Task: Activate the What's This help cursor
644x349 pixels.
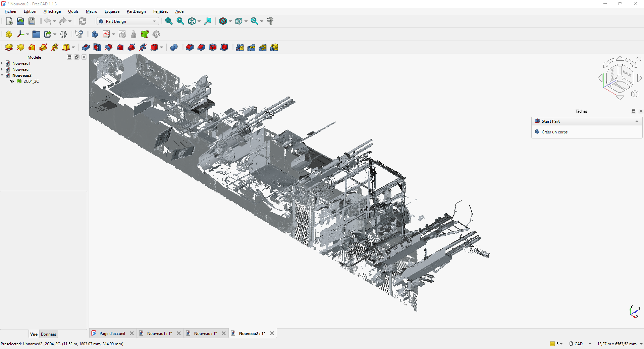Action: (79, 34)
